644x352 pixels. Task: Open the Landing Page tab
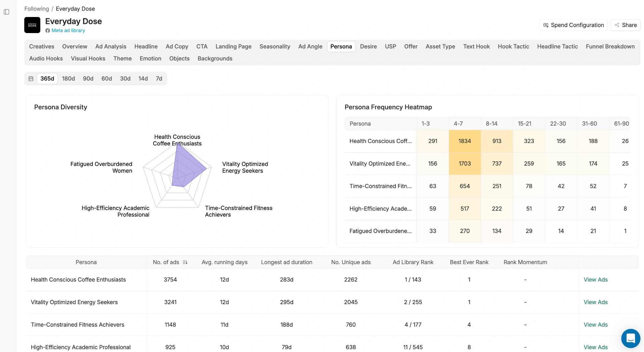pos(233,47)
